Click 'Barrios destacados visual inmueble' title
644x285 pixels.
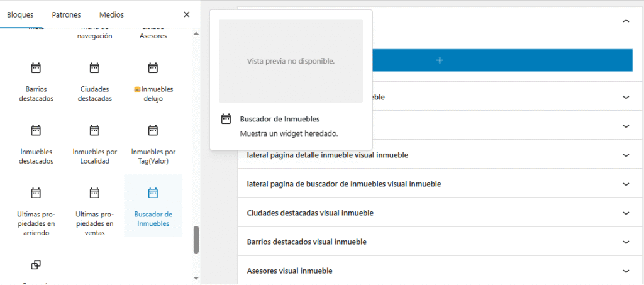tap(306, 242)
